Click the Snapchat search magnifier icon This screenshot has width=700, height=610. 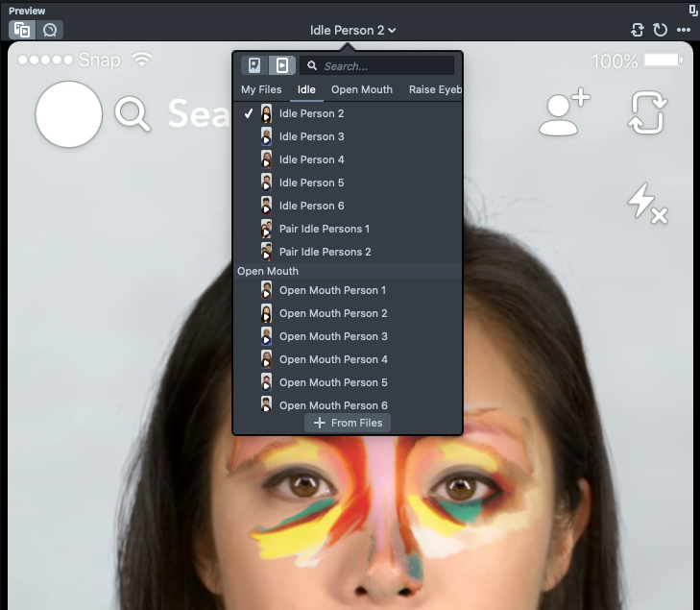(x=133, y=114)
